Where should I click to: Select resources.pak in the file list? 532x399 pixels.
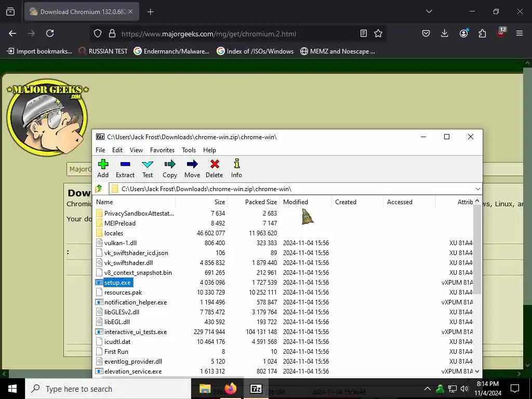tap(123, 292)
